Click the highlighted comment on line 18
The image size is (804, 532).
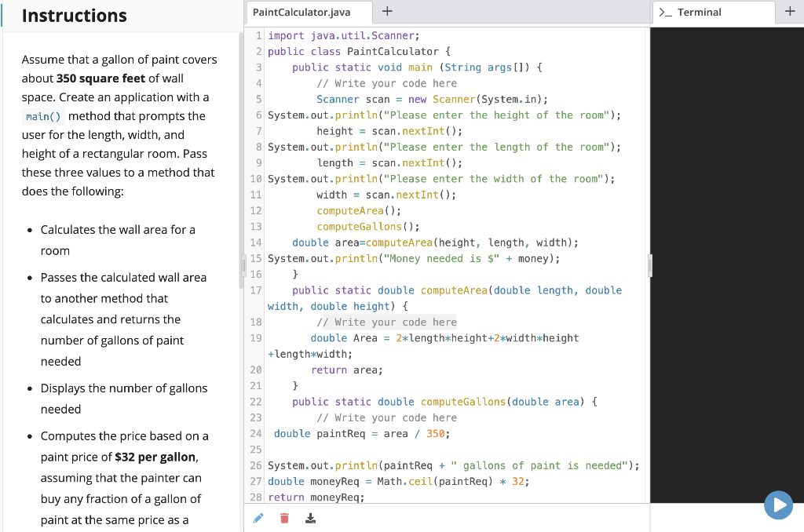point(386,322)
